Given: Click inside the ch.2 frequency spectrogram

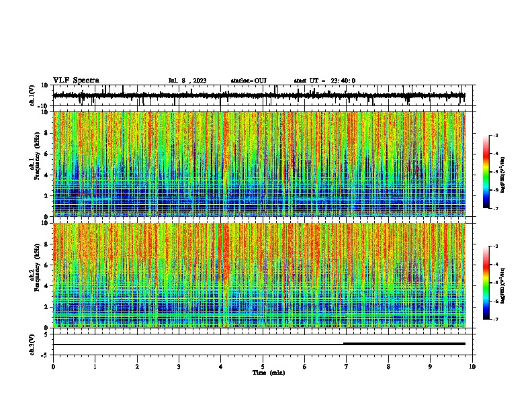Looking at the screenshot, I should 259,275.
